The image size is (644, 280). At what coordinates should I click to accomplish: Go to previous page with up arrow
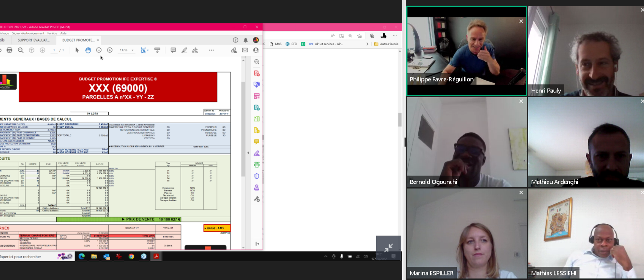click(32, 50)
